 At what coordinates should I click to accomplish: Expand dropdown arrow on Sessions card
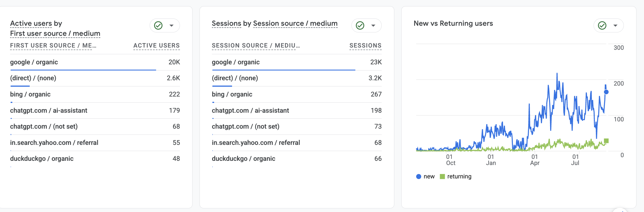click(x=373, y=25)
